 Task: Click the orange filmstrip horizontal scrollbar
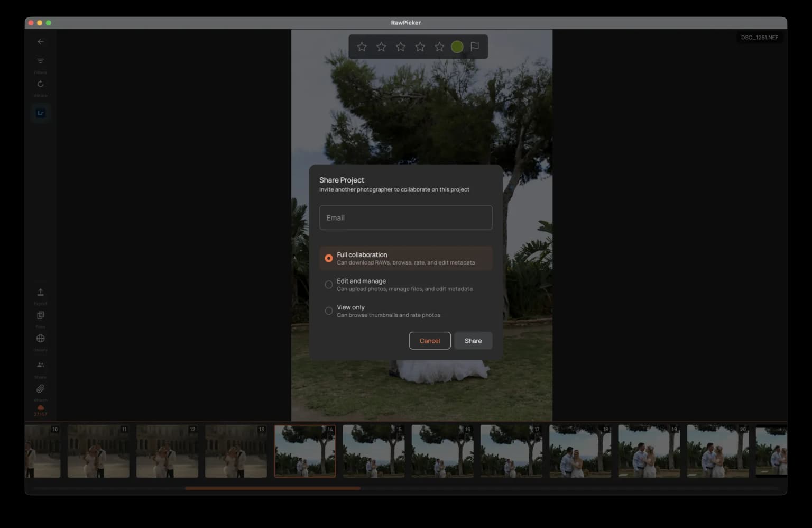[x=273, y=488]
